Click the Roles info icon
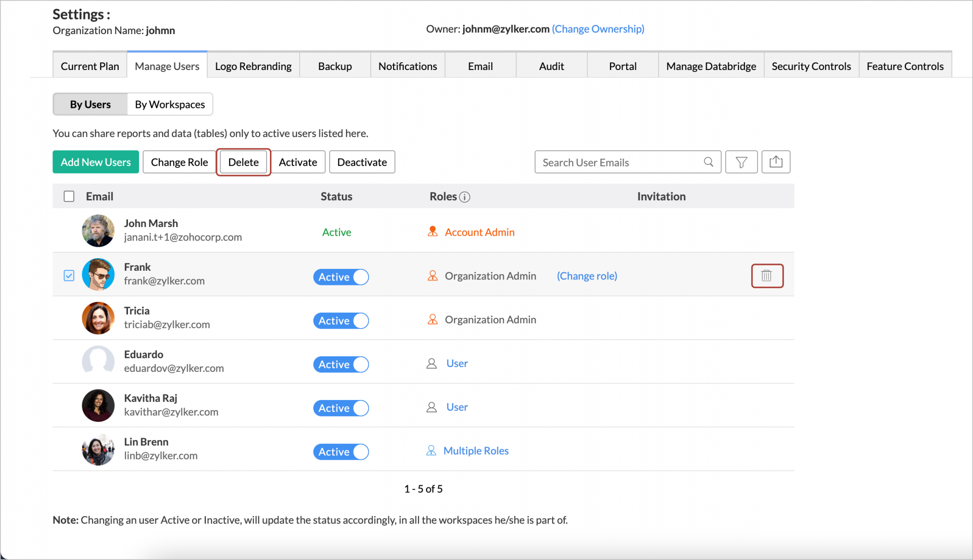The width and height of the screenshot is (973, 560). [x=465, y=197]
